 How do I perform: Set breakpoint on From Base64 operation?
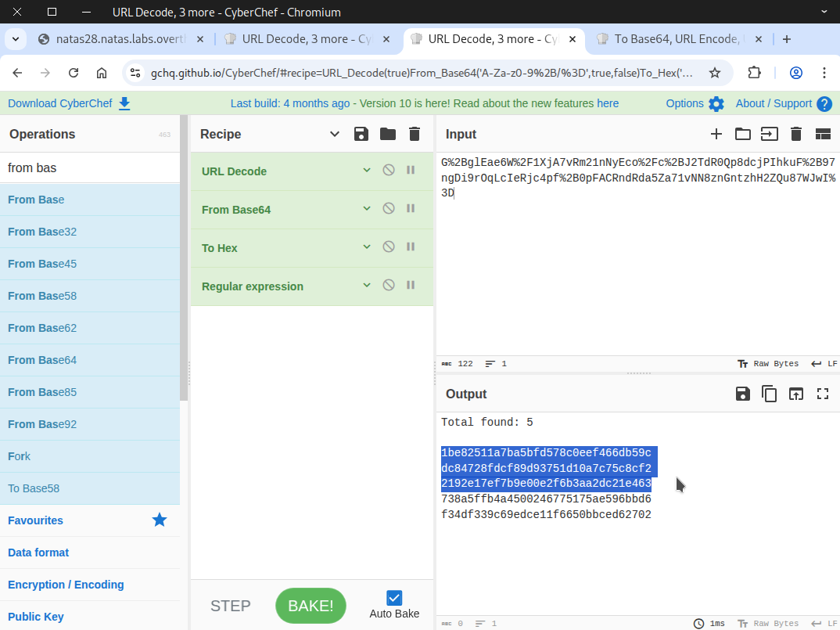point(411,209)
